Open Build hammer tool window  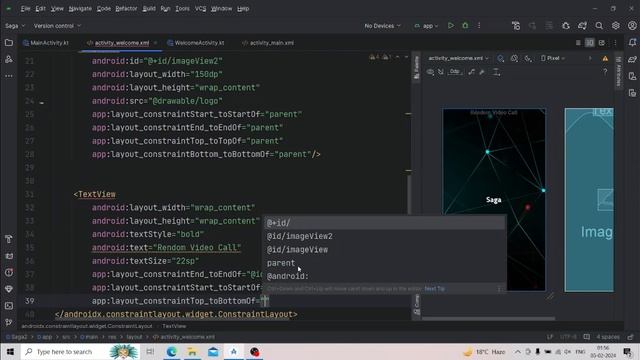(x=9, y=239)
